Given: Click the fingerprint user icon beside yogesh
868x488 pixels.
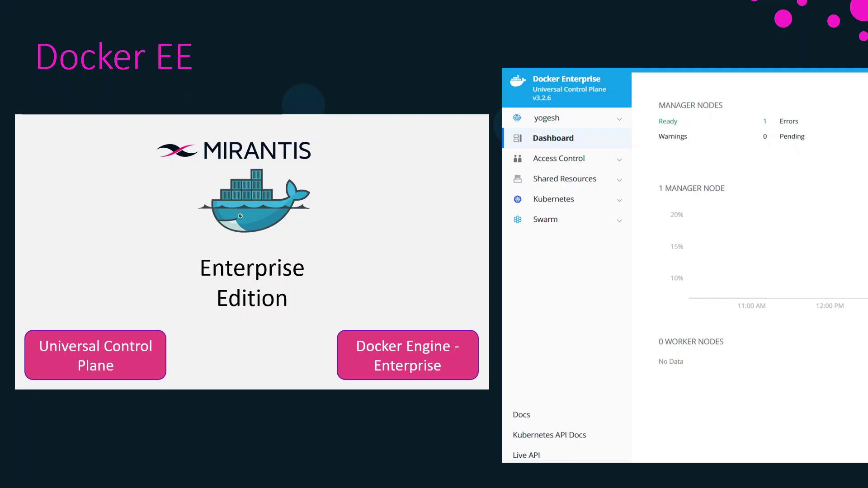Looking at the screenshot, I should pyautogui.click(x=517, y=118).
